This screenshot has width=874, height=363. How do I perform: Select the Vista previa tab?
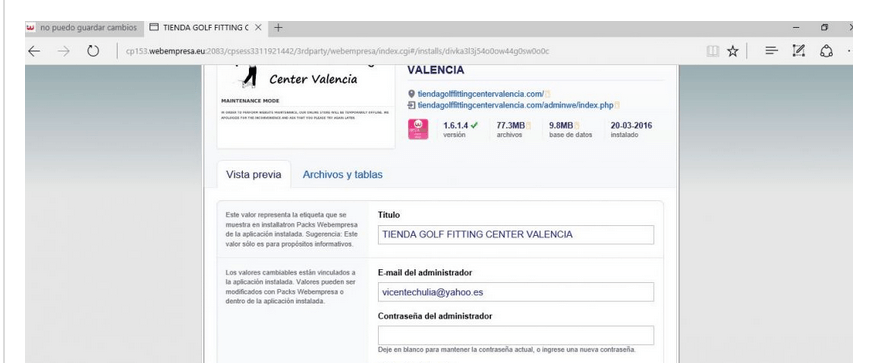pyautogui.click(x=254, y=175)
